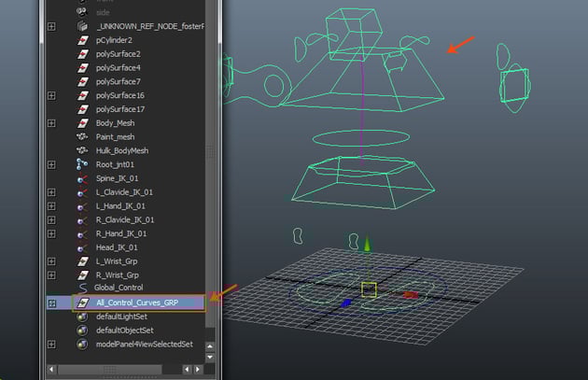588x380 pixels.
Task: Click the red X-axis move handle
Action: (410, 295)
